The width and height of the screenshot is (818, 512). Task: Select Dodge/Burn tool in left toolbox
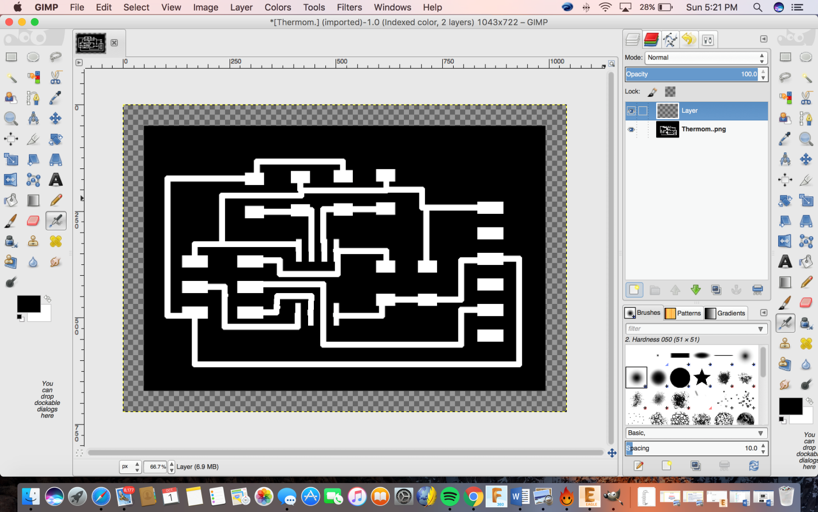[x=11, y=282]
